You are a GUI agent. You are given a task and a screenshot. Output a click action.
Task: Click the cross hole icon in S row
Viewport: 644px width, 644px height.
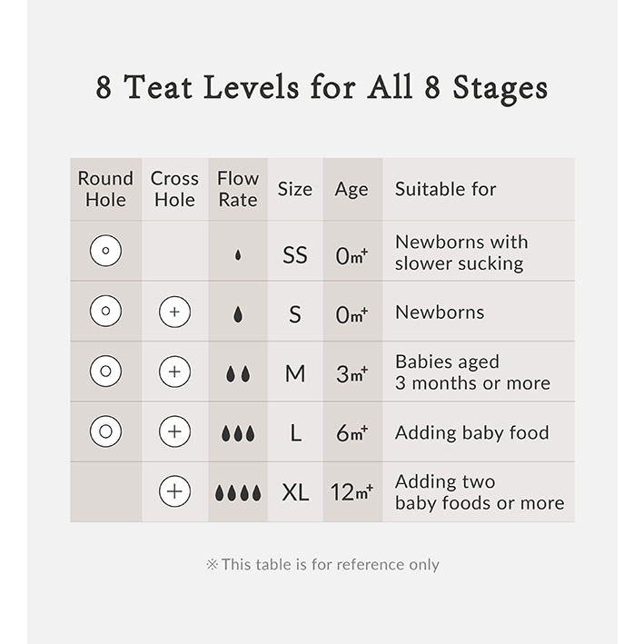click(174, 312)
